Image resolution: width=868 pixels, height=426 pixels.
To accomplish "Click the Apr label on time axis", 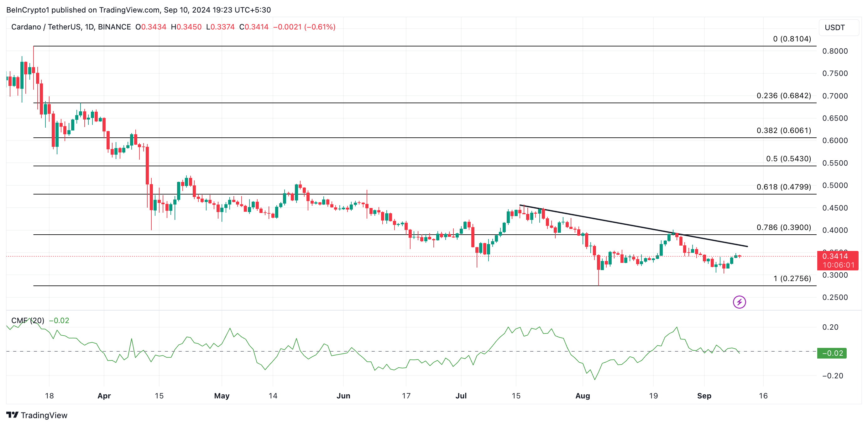I will [x=104, y=396].
